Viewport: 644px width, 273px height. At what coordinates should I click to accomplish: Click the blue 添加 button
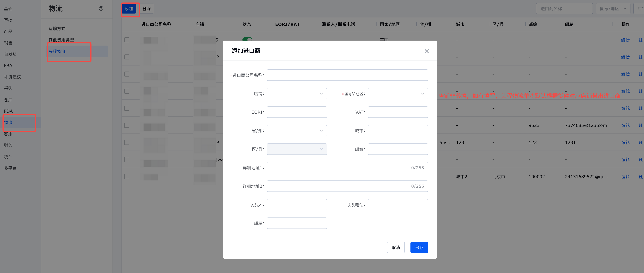click(129, 9)
